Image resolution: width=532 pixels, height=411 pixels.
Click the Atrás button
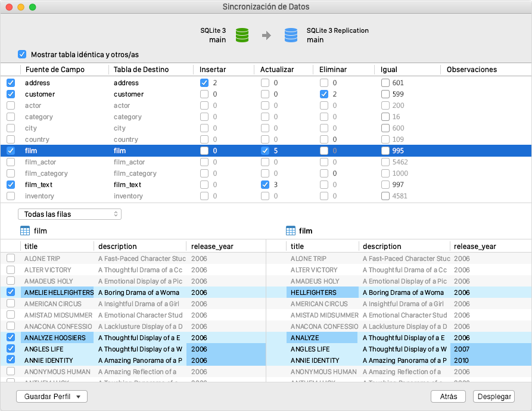pos(448,396)
